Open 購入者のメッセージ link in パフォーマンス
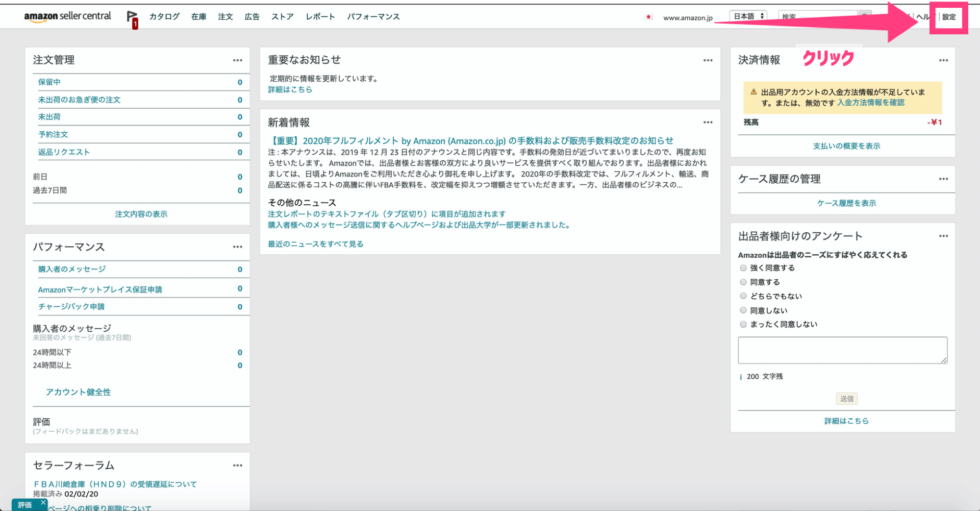Viewport: 980px width, 511px height. click(72, 269)
